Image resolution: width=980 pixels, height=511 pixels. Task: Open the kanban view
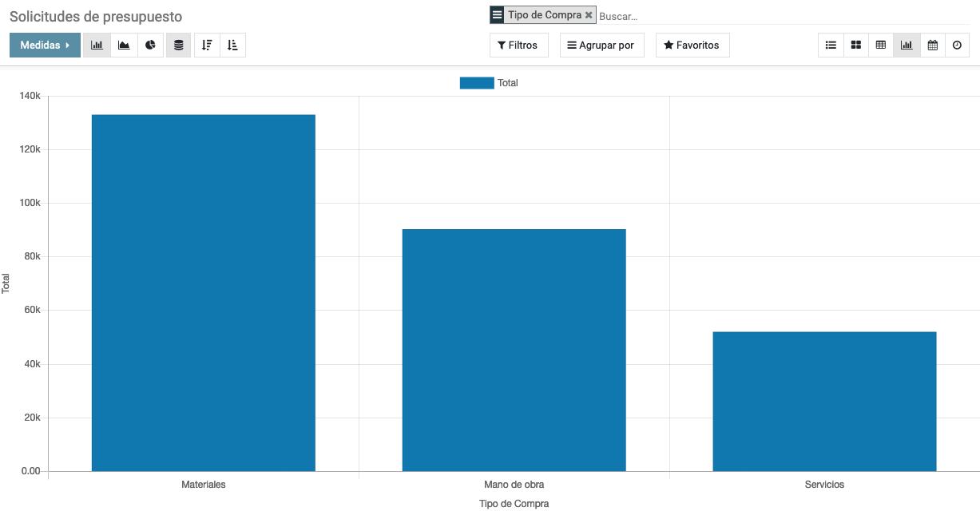pos(856,46)
